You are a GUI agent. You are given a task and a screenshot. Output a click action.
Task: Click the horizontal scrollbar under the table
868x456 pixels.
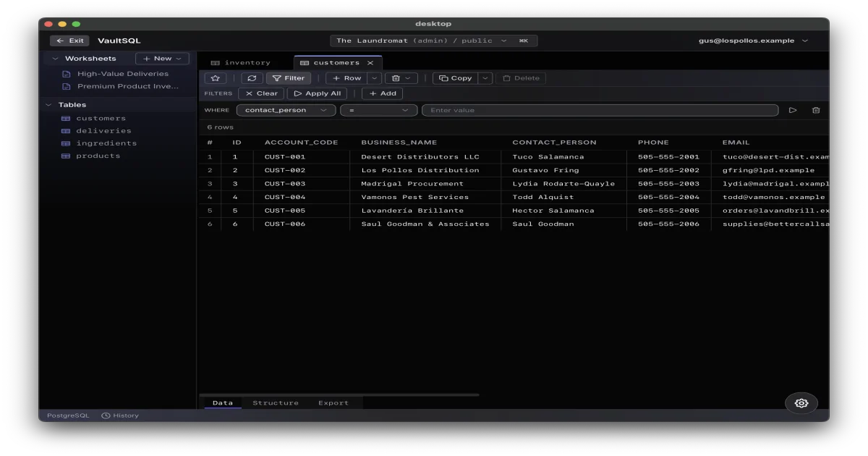coord(339,394)
